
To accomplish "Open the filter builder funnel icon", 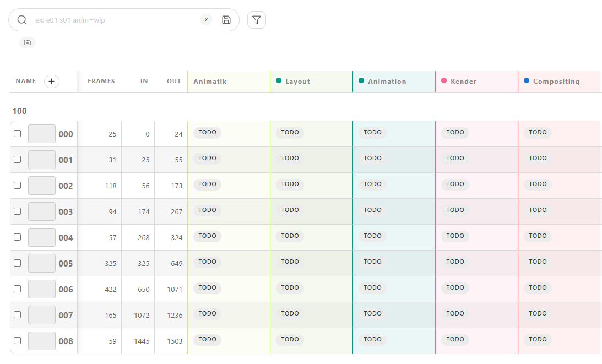I will tap(257, 20).
